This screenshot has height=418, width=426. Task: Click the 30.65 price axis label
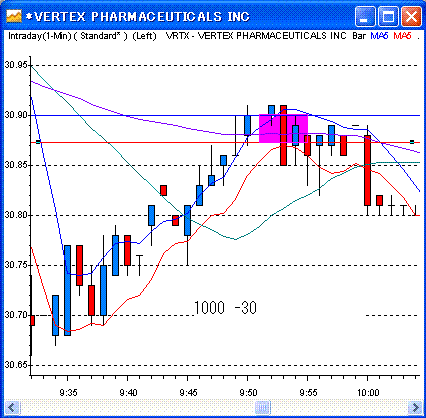click(x=16, y=365)
